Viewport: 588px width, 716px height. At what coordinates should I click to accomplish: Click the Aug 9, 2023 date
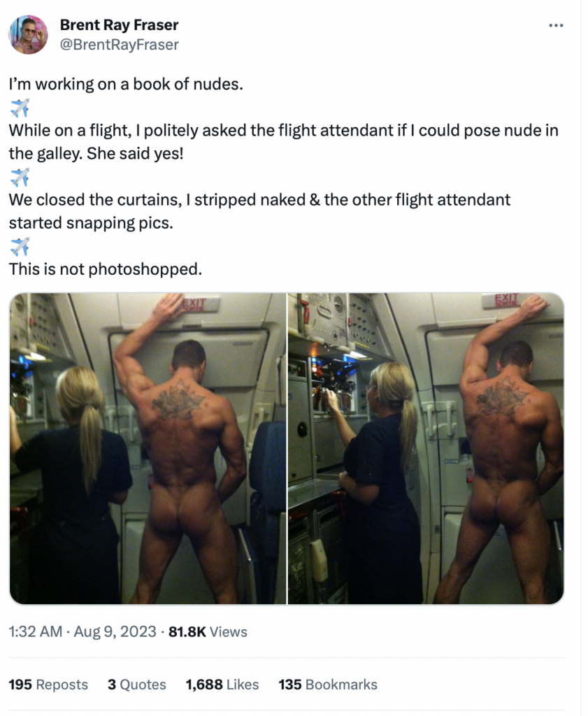(x=115, y=631)
